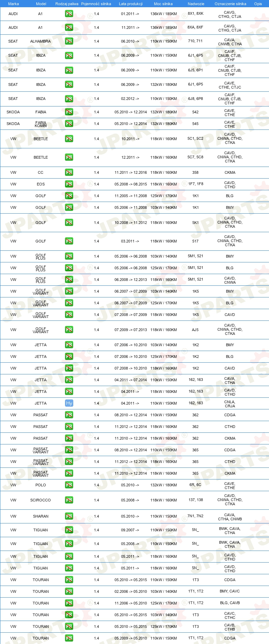The height and width of the screenshot is (644, 269).
Task: Click the 'Rodzaj paliwa' column header
Action: tap(67, 4)
